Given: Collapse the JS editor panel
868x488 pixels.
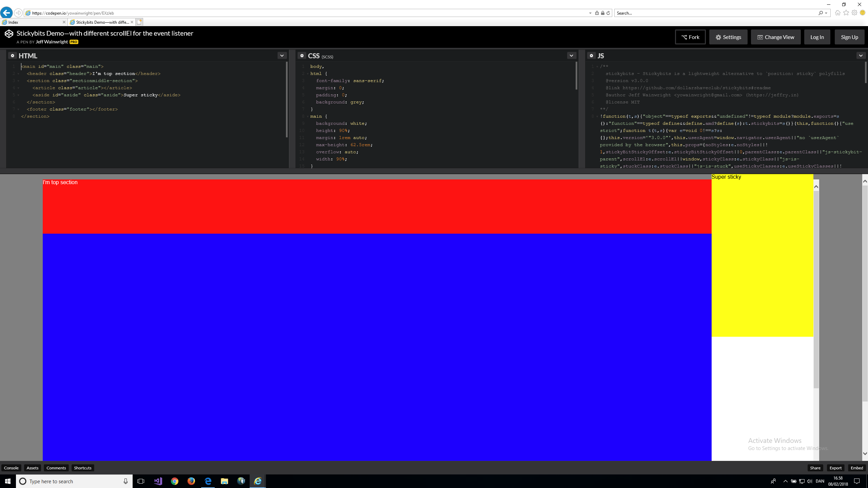Looking at the screenshot, I should pos(860,55).
